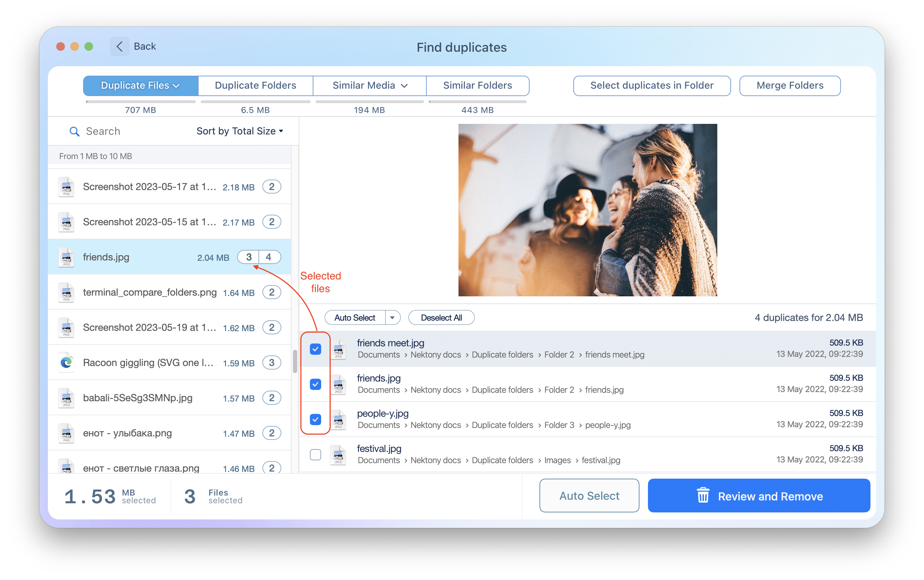The image size is (924, 580).
Task: Select the terminal_compare_folders.png row
Action: (169, 292)
